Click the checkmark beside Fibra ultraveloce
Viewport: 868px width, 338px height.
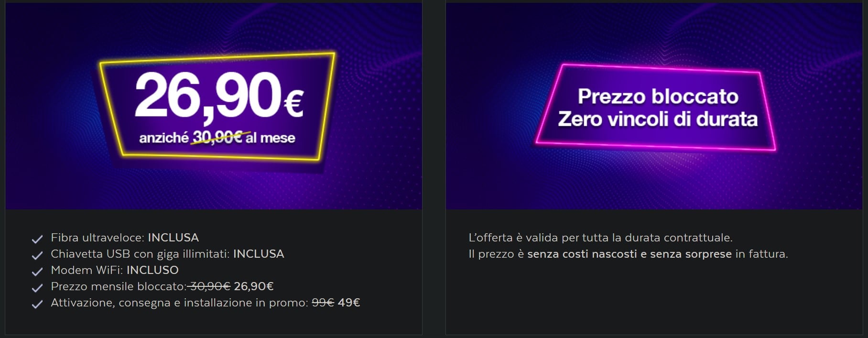(x=37, y=239)
